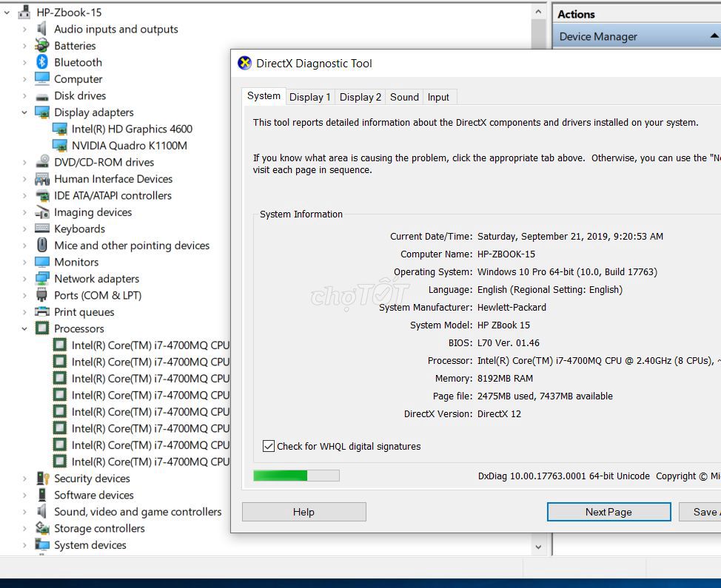721x588 pixels.
Task: Click the Software devices icon
Action: (x=42, y=495)
